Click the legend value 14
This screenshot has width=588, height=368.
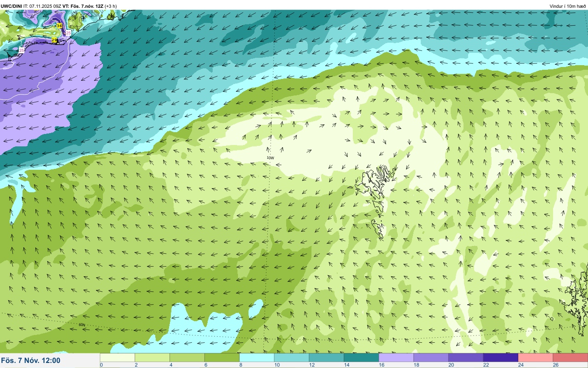[x=347, y=365]
